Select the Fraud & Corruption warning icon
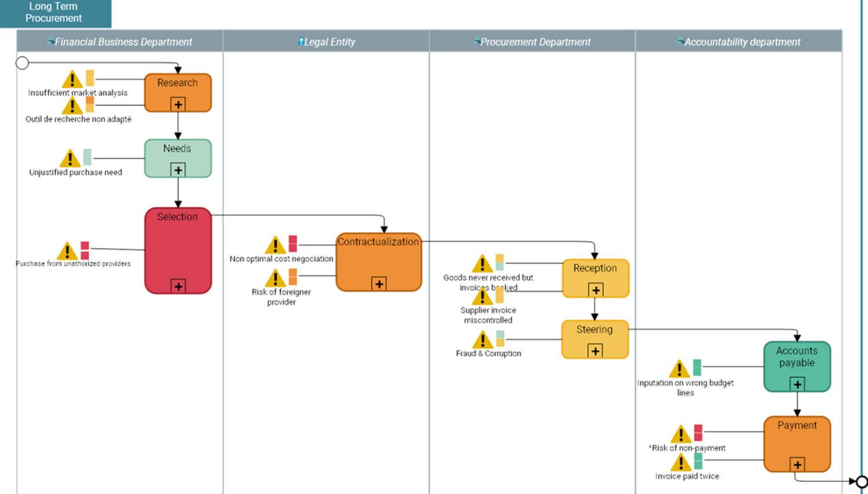 (x=483, y=340)
